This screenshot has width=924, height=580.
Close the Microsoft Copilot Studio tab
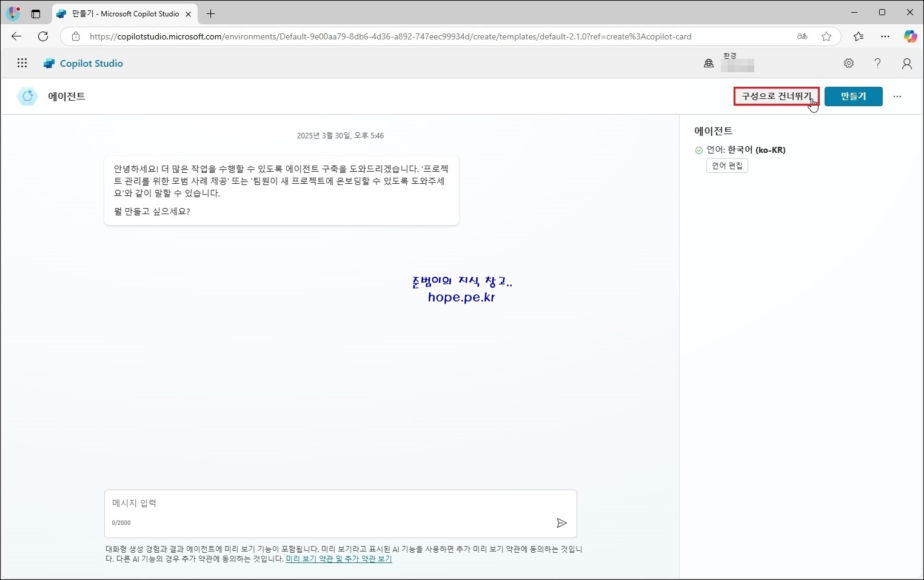point(189,14)
